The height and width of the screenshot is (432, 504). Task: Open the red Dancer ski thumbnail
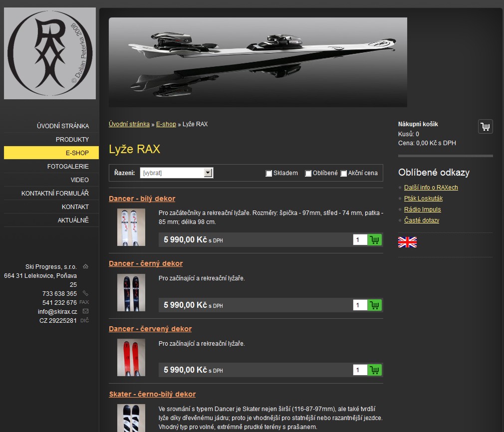coord(131,358)
